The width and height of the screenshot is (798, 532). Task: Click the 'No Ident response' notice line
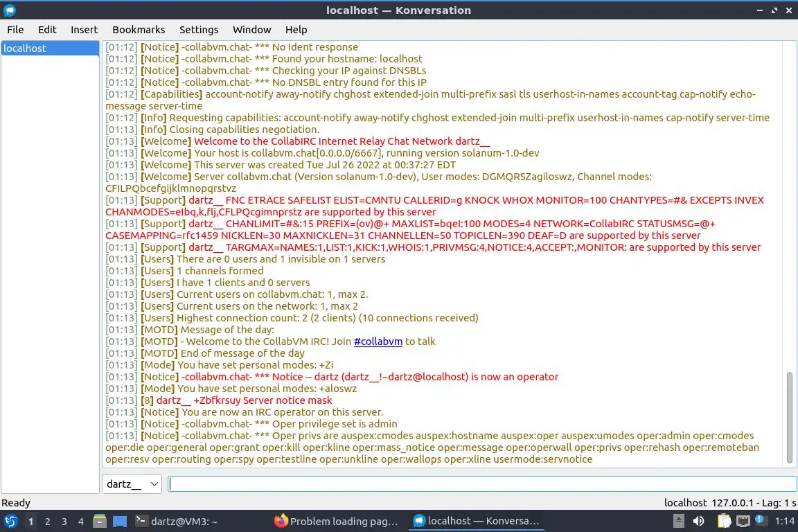(x=231, y=47)
